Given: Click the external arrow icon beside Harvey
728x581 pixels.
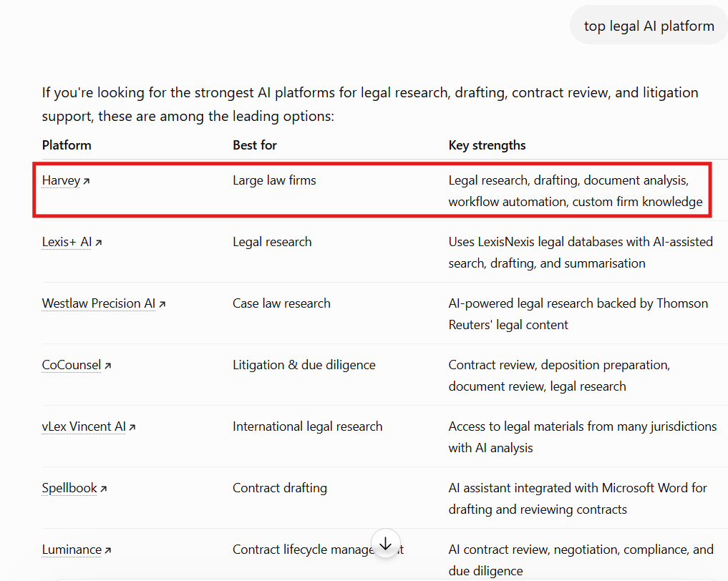Looking at the screenshot, I should pos(87,182).
